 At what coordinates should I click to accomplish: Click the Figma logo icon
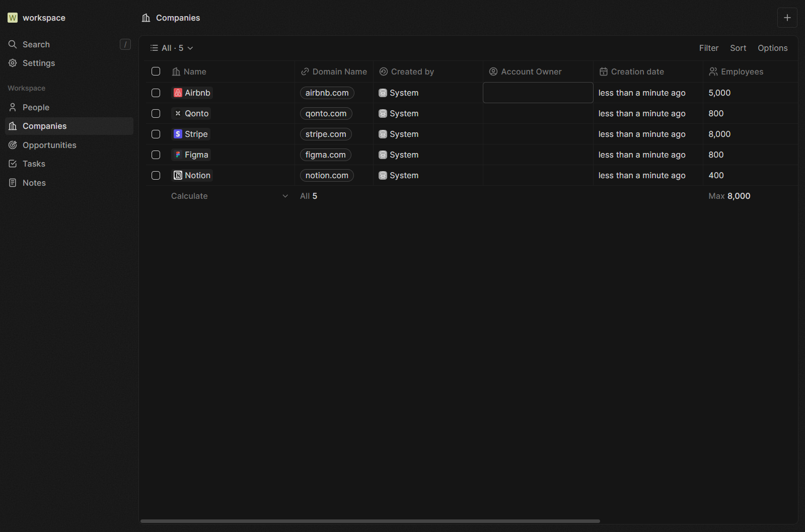coord(178,155)
